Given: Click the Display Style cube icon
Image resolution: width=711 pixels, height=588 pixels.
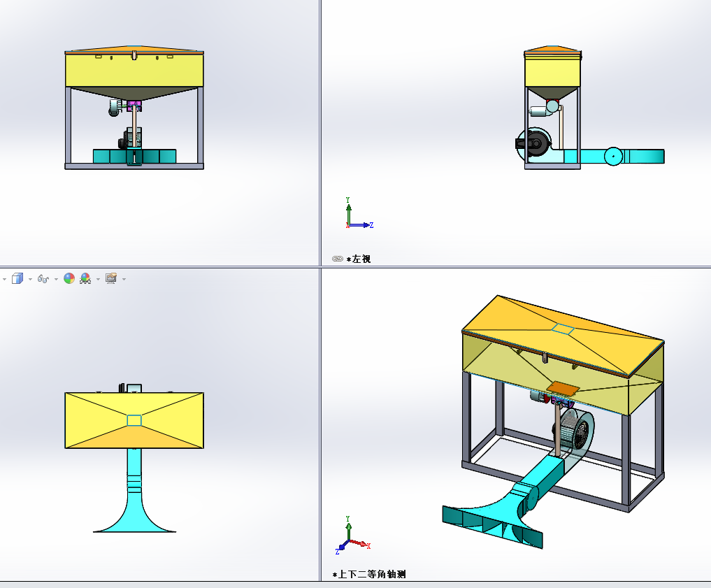Looking at the screenshot, I should (x=17, y=278).
